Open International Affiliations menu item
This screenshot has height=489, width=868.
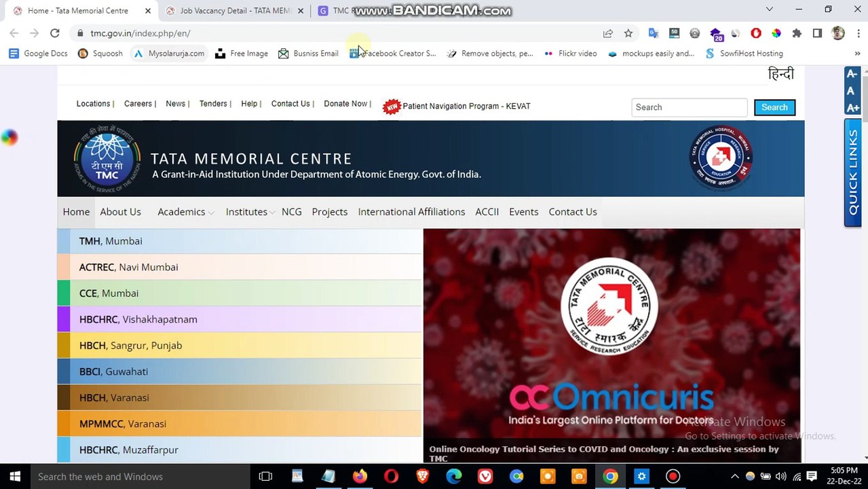(x=411, y=212)
